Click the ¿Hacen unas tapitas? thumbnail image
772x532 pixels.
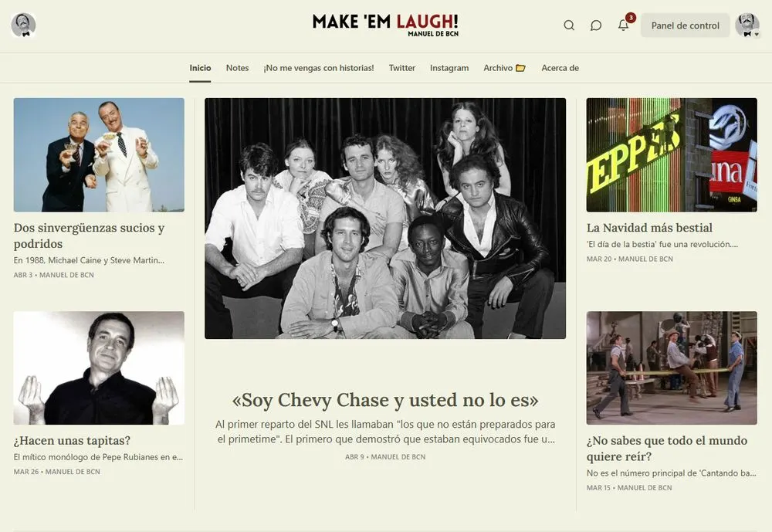point(99,368)
